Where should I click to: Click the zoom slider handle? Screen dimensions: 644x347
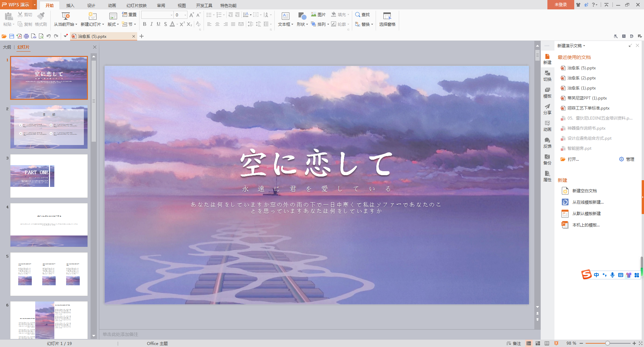(x=607, y=343)
